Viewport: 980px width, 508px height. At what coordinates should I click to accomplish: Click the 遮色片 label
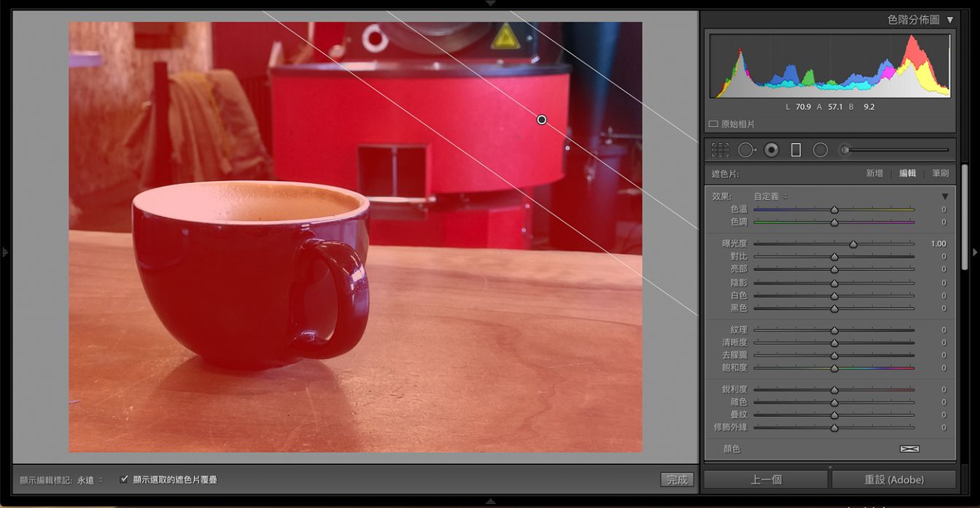(x=726, y=174)
